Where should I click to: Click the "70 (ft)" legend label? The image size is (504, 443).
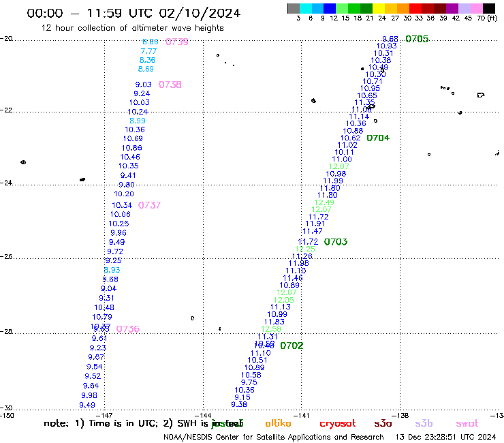(x=487, y=18)
